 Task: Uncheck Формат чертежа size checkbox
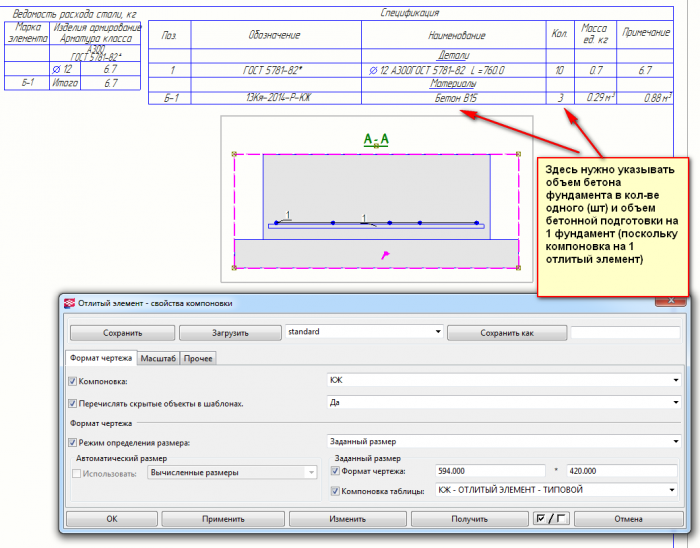point(335,471)
